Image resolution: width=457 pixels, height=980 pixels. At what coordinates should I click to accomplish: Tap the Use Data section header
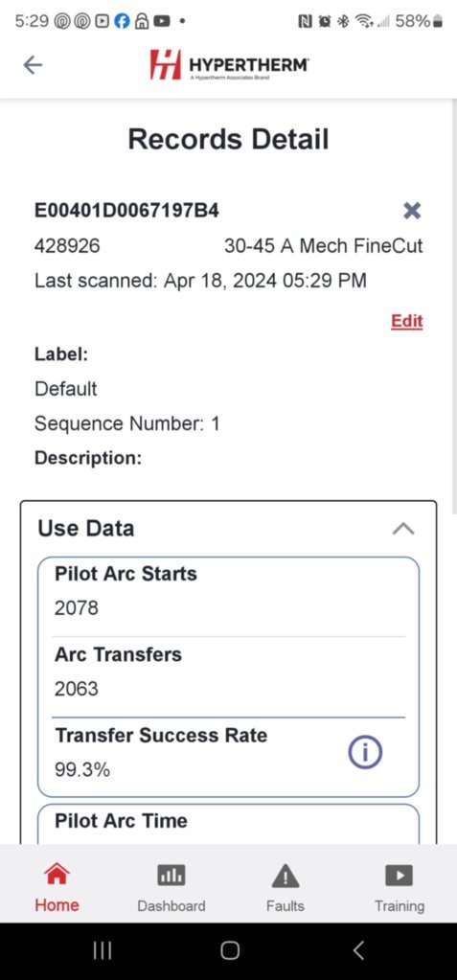(x=228, y=529)
